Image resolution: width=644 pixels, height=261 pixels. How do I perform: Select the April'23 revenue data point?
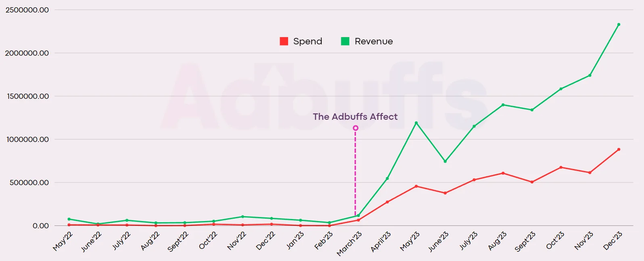[387, 178]
